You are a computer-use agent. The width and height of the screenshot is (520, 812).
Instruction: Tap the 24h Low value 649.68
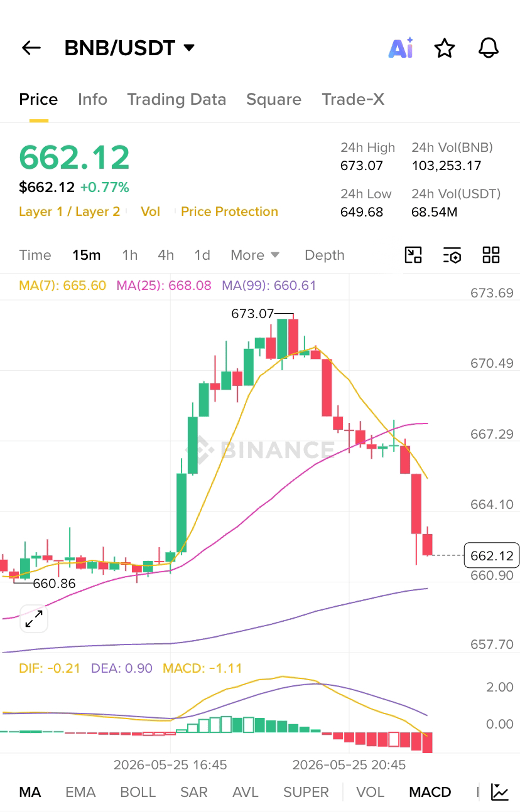click(x=362, y=211)
